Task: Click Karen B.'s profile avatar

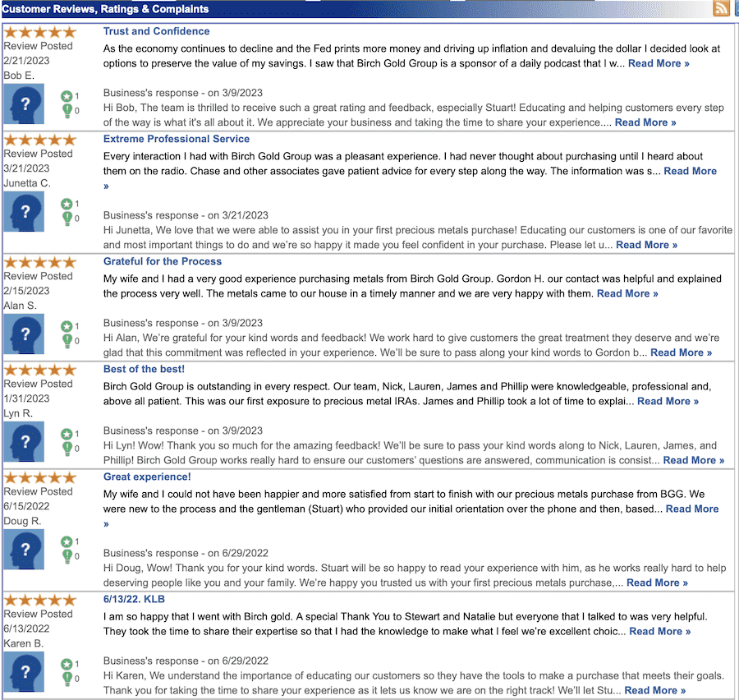Action: (x=24, y=672)
